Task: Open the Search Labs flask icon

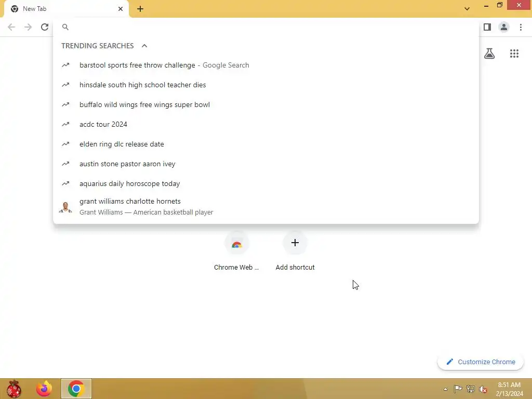Action: point(489,54)
